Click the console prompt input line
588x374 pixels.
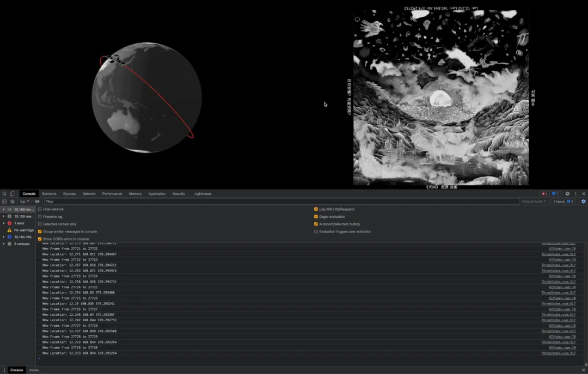coord(311,359)
